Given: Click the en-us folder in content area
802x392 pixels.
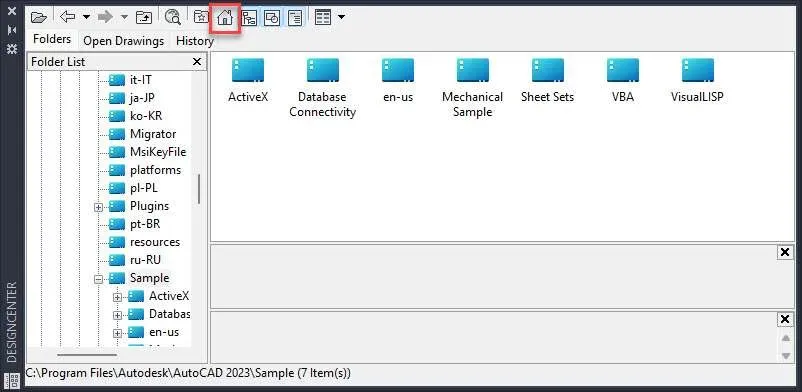Looking at the screenshot, I should 398,81.
